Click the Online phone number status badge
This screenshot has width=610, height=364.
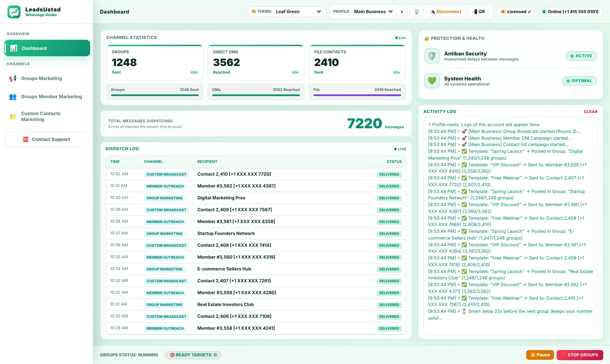pyautogui.click(x=570, y=12)
